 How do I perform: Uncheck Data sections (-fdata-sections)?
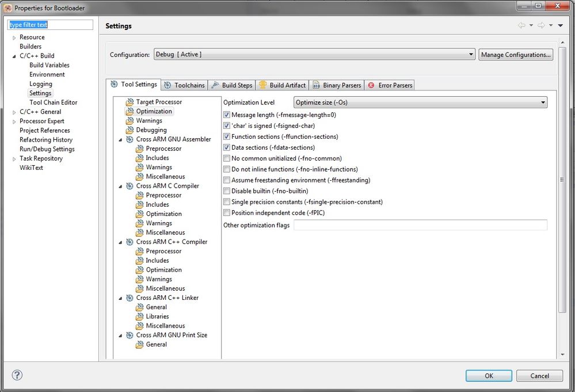227,147
